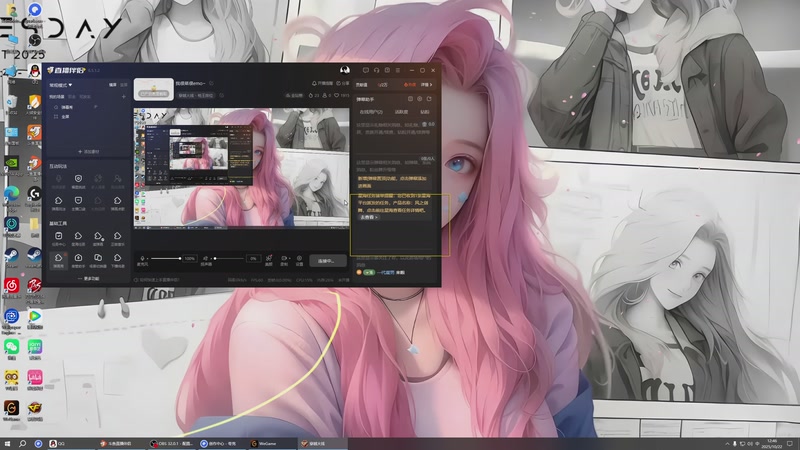Adjust the speaker volume slider
The height and width of the screenshot is (450, 800).
[229, 259]
